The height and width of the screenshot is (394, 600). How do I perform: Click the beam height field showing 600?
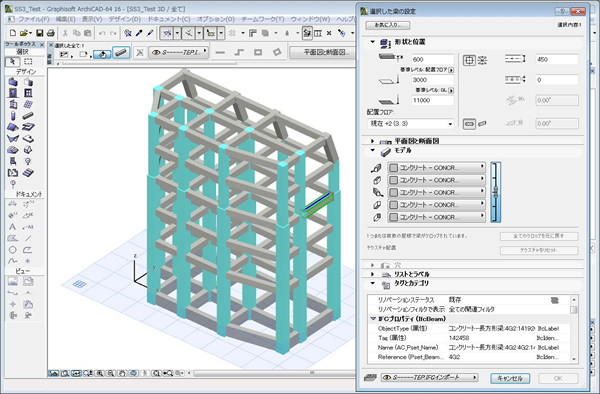coord(433,60)
